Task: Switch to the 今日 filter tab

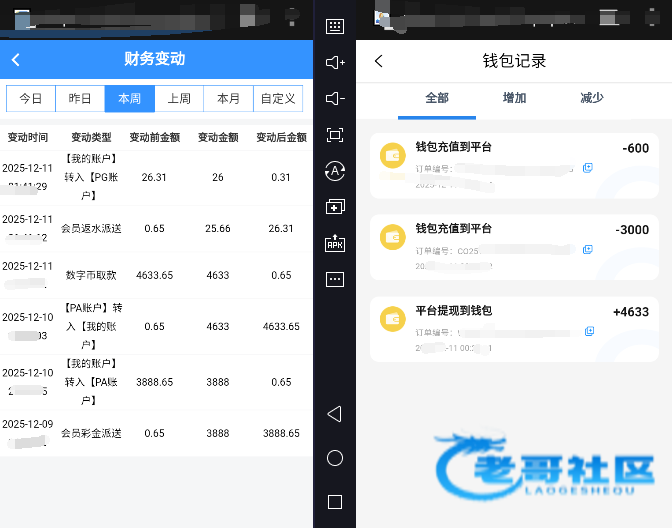Action: (31, 98)
